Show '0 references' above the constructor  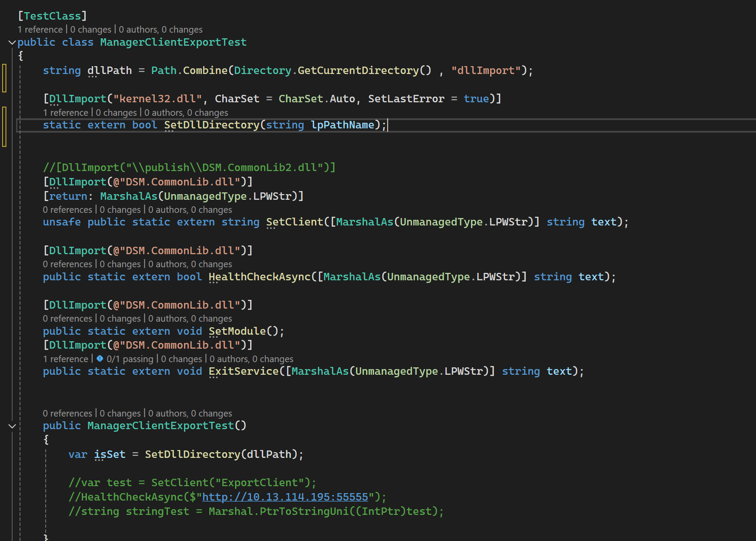point(67,413)
